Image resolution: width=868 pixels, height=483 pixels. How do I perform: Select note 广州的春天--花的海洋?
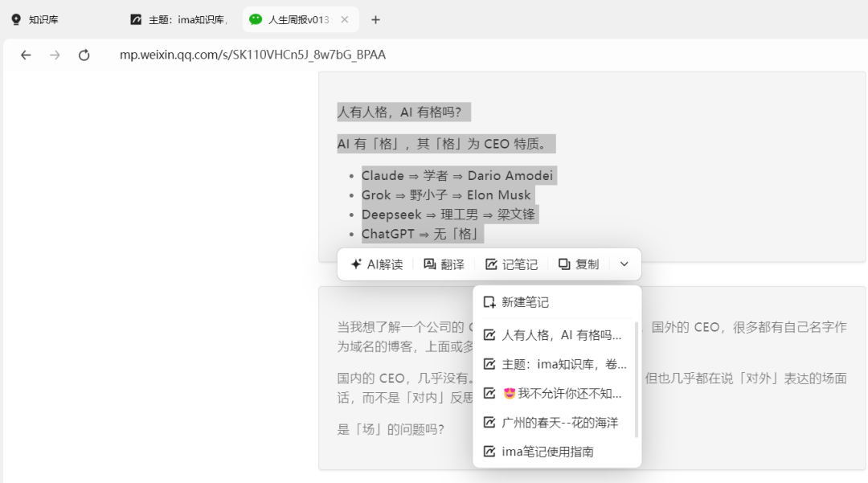(557, 423)
